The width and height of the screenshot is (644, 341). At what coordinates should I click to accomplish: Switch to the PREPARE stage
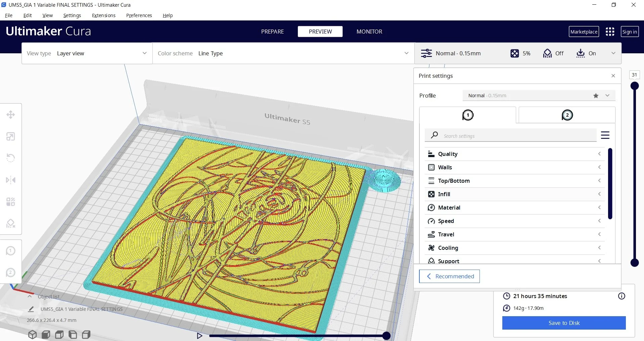pos(272,32)
